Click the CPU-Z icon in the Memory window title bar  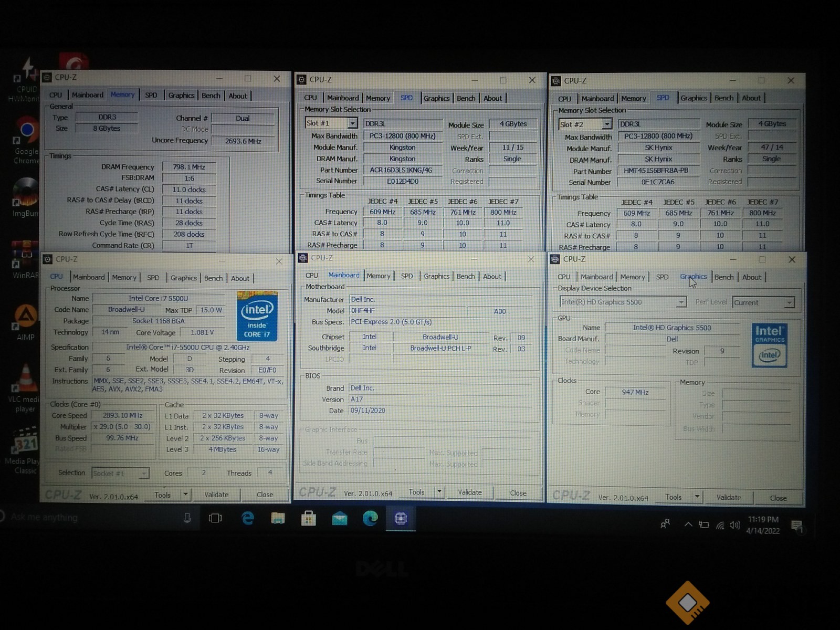(x=47, y=78)
